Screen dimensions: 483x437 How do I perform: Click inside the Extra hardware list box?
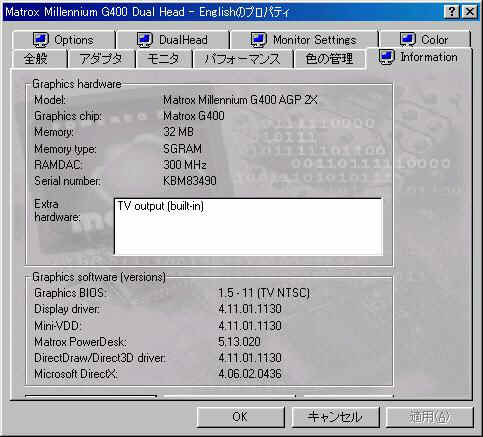click(x=248, y=227)
